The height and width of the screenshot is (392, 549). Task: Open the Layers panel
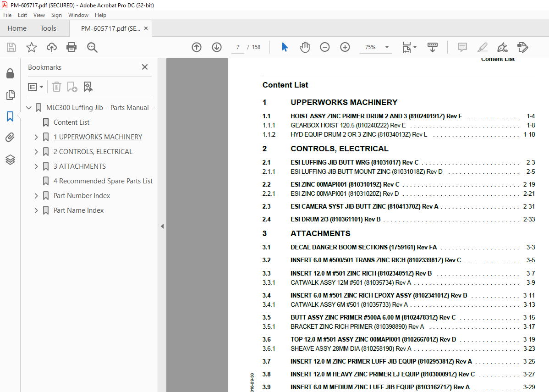point(10,160)
